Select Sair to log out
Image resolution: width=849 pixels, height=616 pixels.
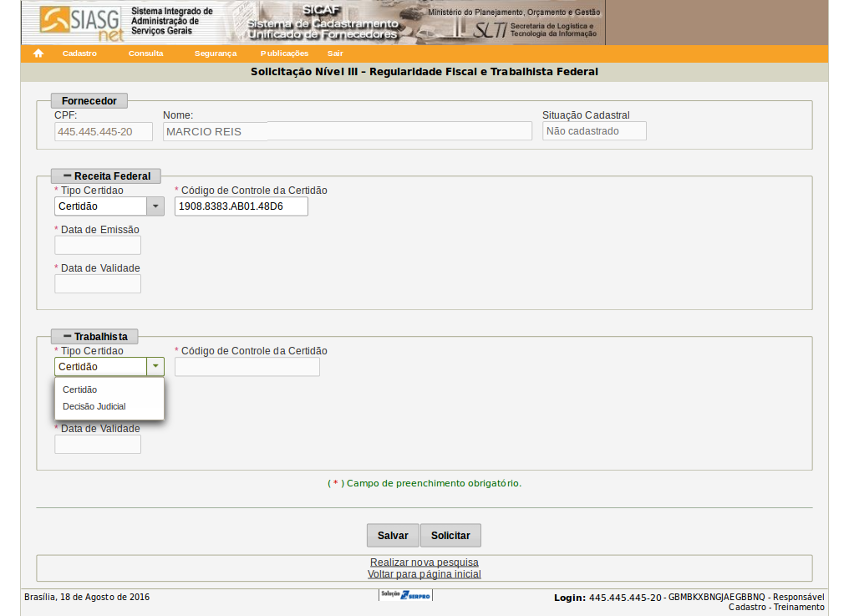point(335,53)
